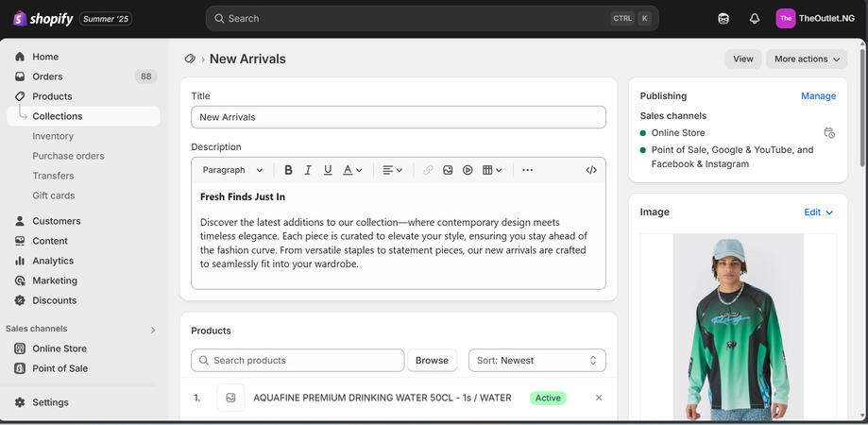This screenshot has height=425, width=868.
Task: Click the insert video icon
Action: 468,170
